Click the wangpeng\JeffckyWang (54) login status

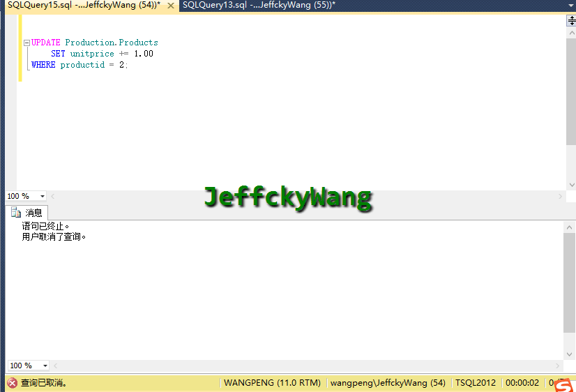(x=388, y=383)
